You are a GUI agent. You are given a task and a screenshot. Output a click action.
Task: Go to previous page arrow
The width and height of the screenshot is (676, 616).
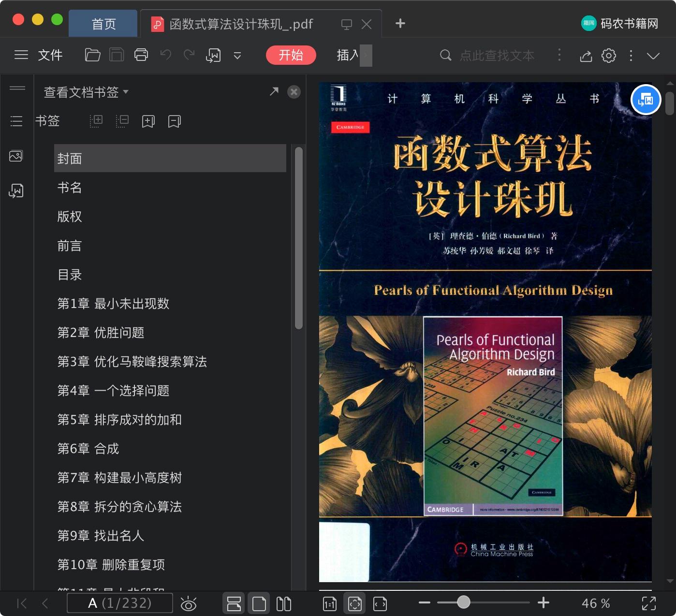point(45,603)
